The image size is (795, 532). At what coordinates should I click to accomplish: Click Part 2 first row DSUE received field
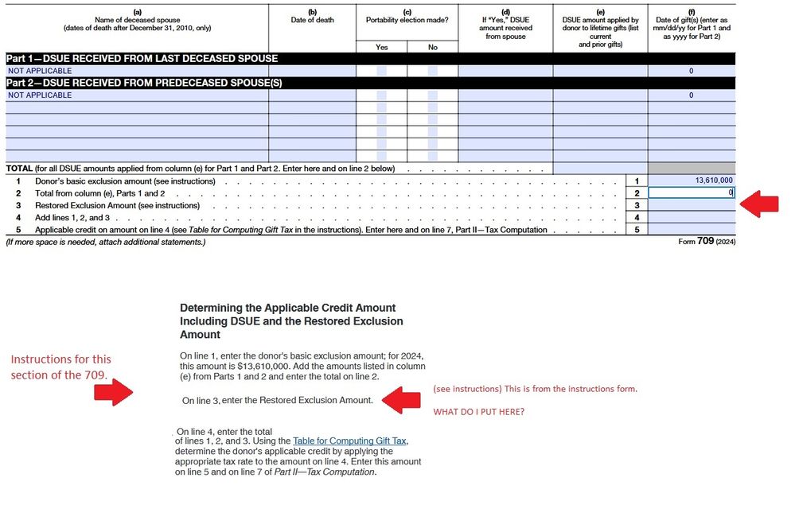[x=505, y=95]
